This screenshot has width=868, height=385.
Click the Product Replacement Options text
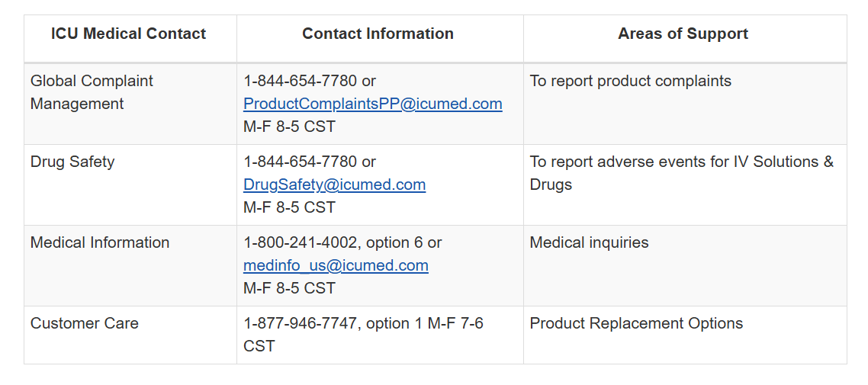(x=636, y=323)
